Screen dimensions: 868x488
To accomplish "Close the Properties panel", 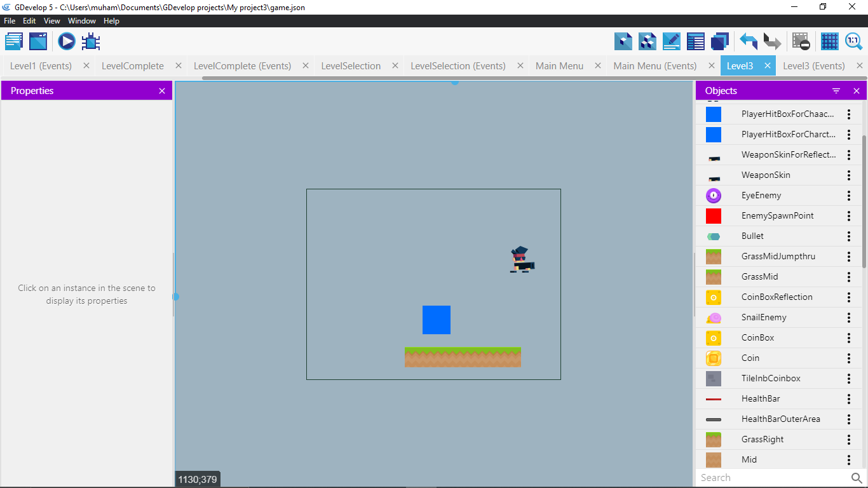I will [162, 91].
